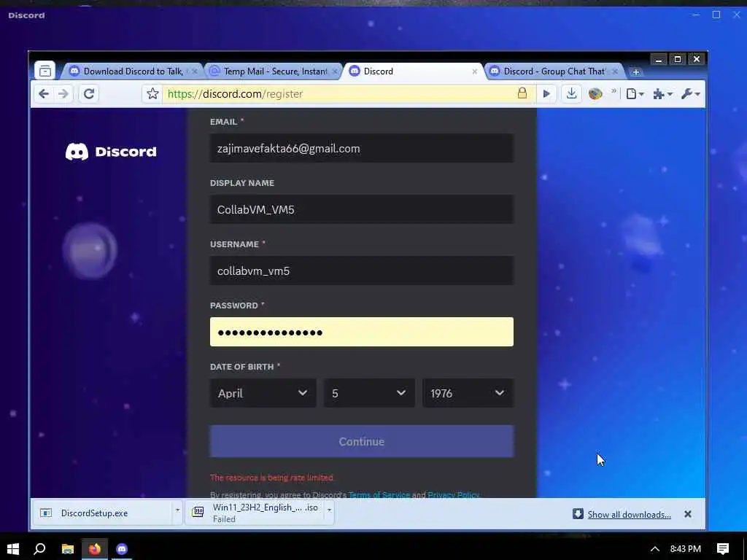Viewport: 747px width, 560px height.
Task: Open a new tab with plus button
Action: [635, 72]
